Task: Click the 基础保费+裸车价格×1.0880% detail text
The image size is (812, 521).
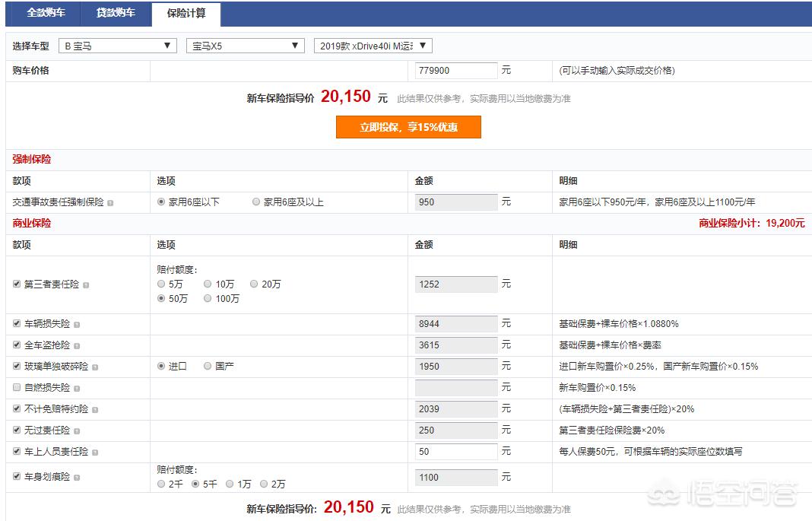Action: [x=619, y=324]
